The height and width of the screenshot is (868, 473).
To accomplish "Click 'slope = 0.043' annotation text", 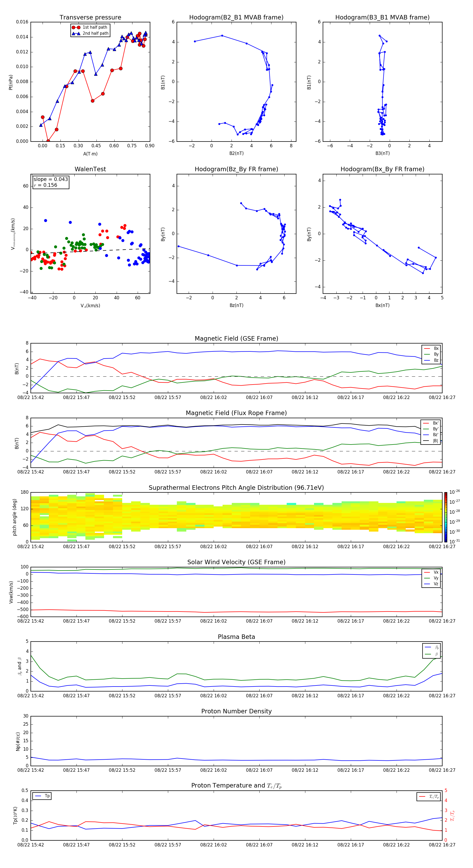I will [50, 179].
